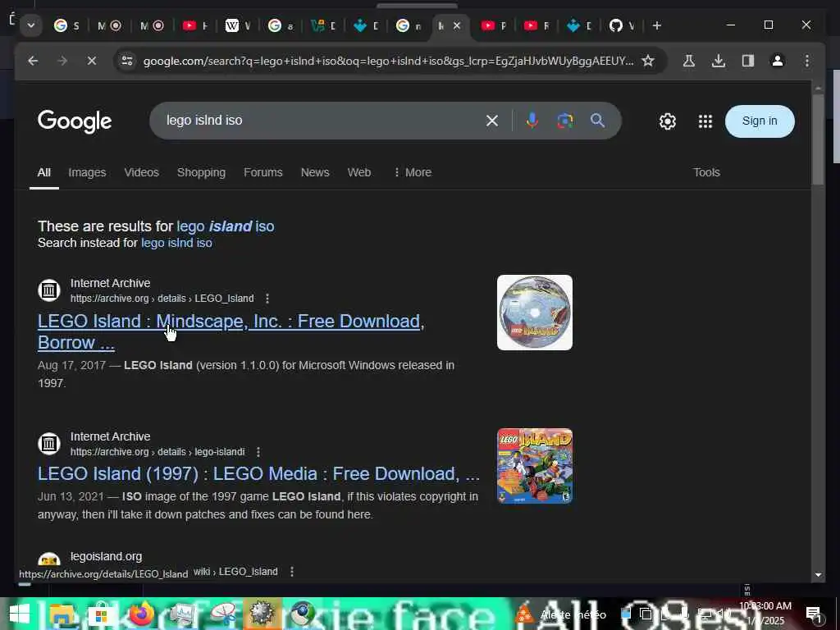The height and width of the screenshot is (630, 840).
Task: Clear the search query with X
Action: coord(492,121)
